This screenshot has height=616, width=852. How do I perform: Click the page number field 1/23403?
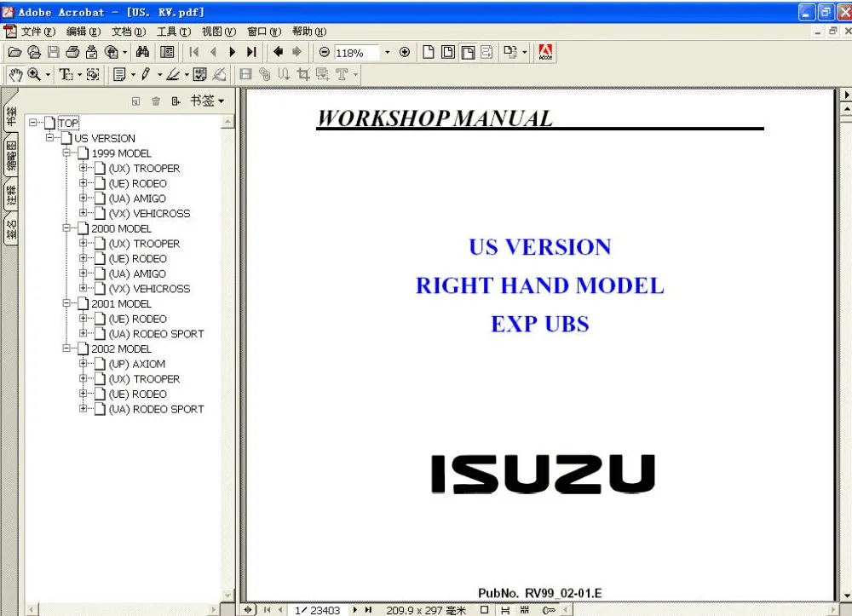[317, 611]
